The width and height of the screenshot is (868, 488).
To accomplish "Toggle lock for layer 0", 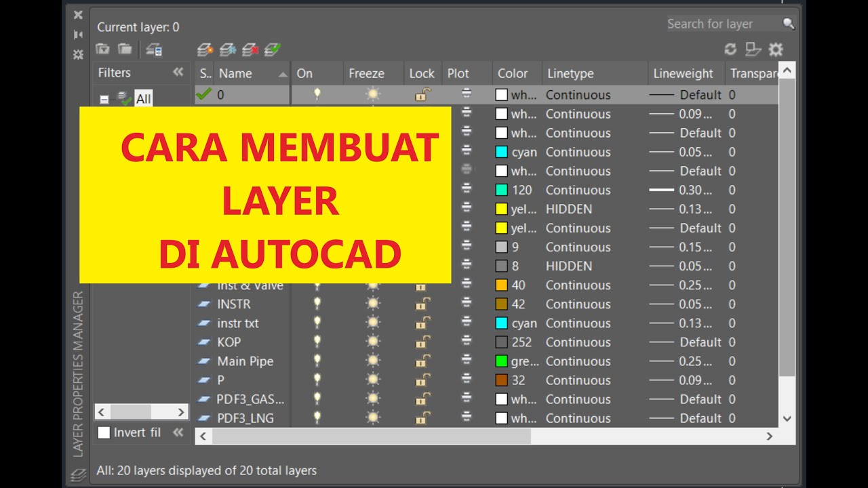I will coord(422,94).
